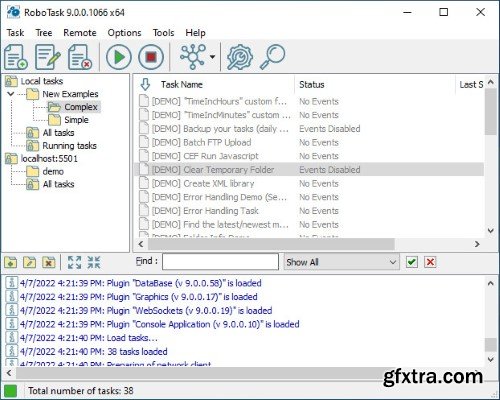Click the magnifier search toolbar icon
Image resolution: width=500 pixels, height=400 pixels.
(272, 57)
